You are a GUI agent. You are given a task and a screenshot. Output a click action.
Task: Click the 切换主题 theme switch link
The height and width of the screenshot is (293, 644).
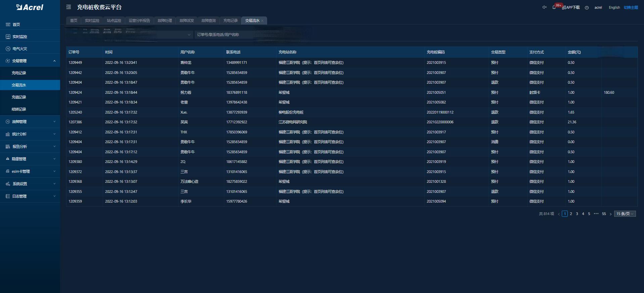631,7
